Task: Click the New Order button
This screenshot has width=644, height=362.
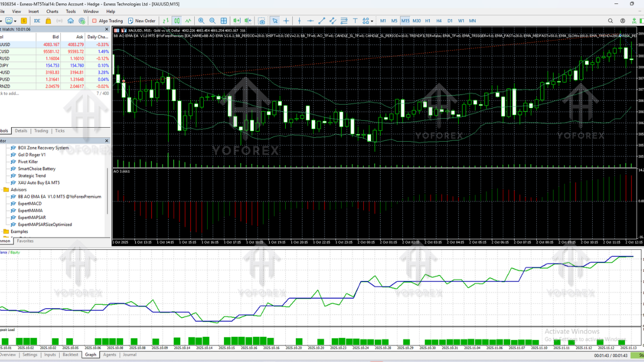Action: (142, 21)
